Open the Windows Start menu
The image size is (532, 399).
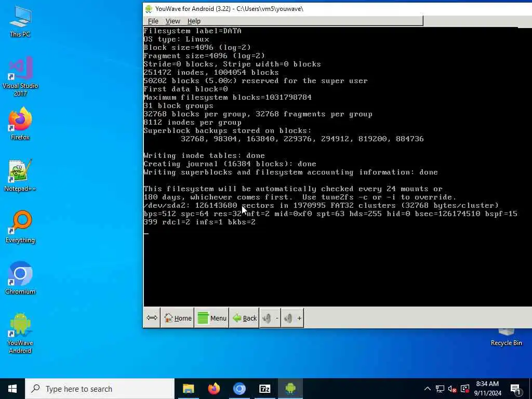12,389
